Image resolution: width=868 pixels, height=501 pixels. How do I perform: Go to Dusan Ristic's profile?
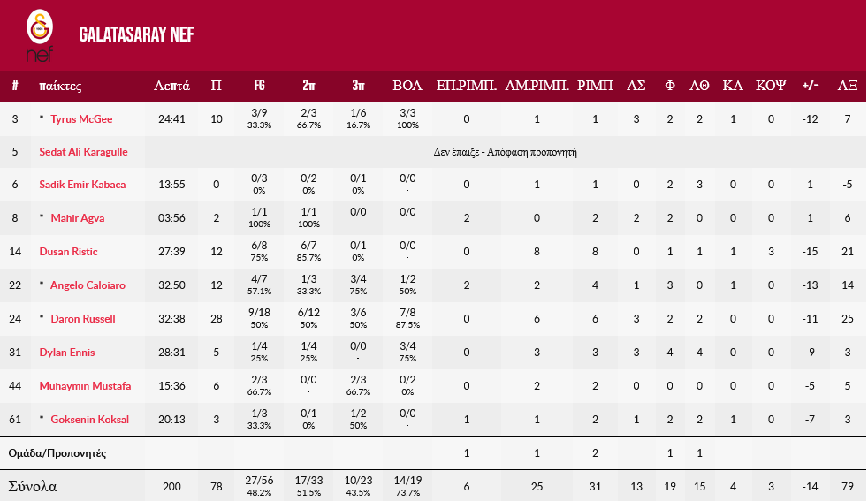pos(68,252)
